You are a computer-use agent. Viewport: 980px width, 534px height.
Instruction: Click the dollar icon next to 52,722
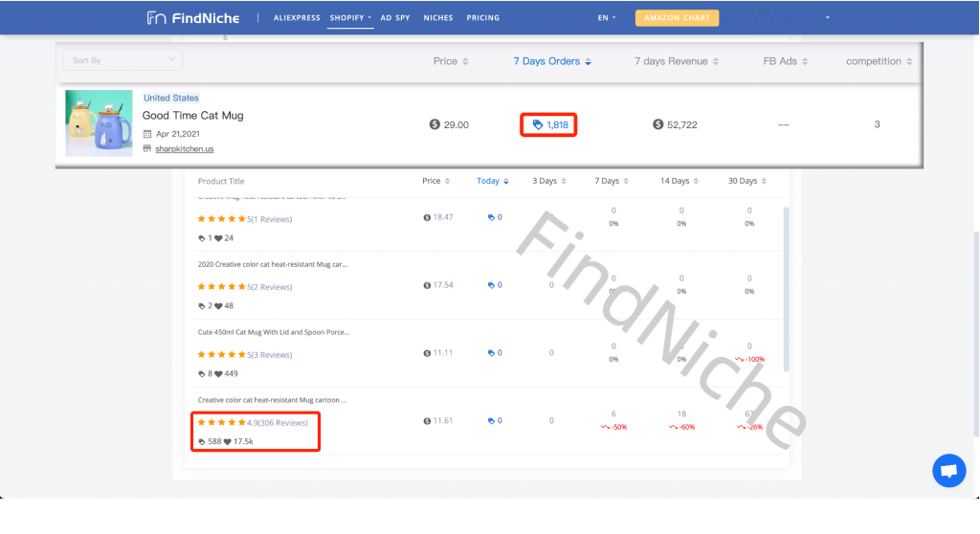658,124
